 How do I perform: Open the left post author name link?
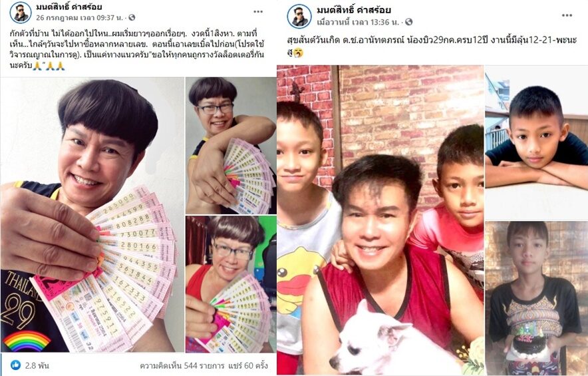click(x=69, y=7)
